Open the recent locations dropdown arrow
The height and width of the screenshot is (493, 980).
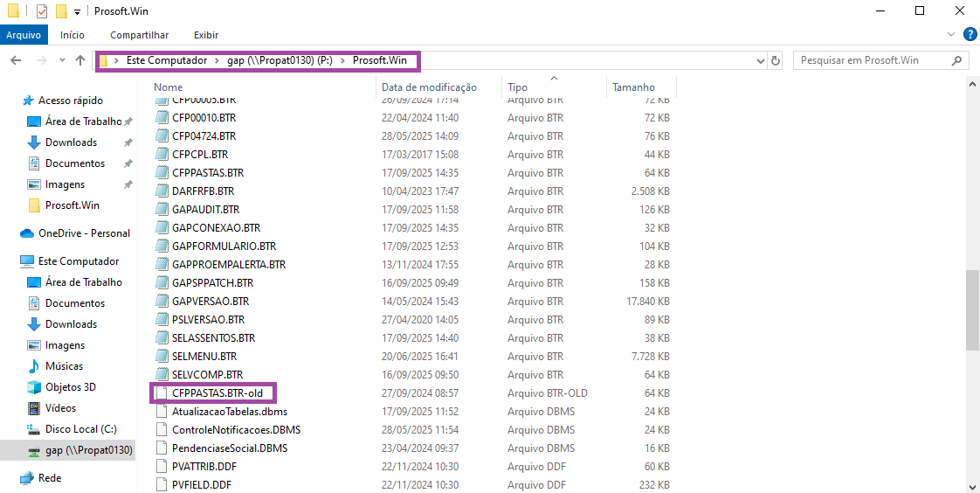coord(62,60)
